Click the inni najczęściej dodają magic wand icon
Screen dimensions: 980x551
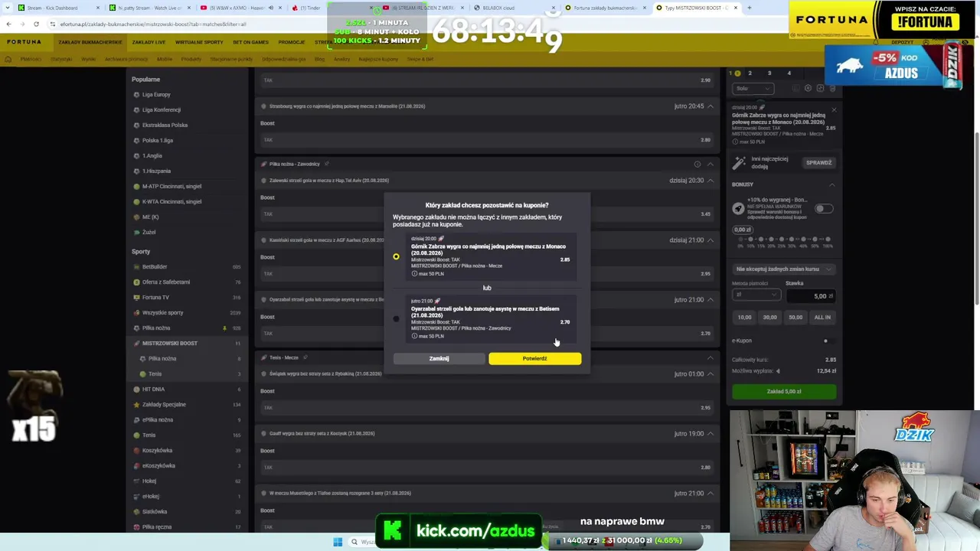pyautogui.click(x=739, y=162)
